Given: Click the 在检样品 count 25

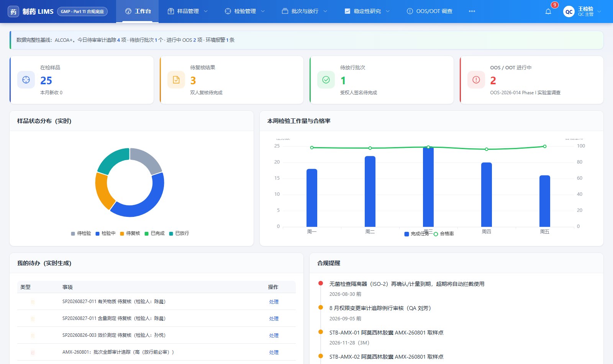Looking at the screenshot, I should tap(46, 80).
